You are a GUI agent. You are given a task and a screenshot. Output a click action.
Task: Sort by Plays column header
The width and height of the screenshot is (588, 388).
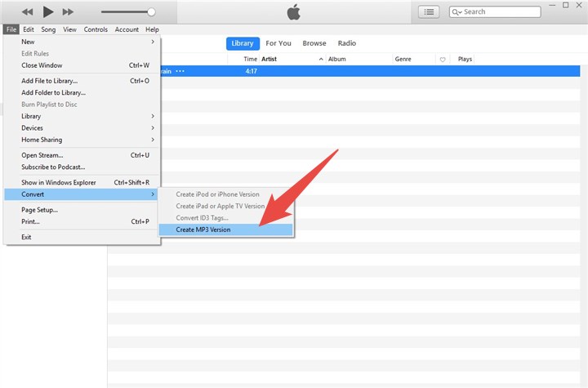tap(465, 60)
